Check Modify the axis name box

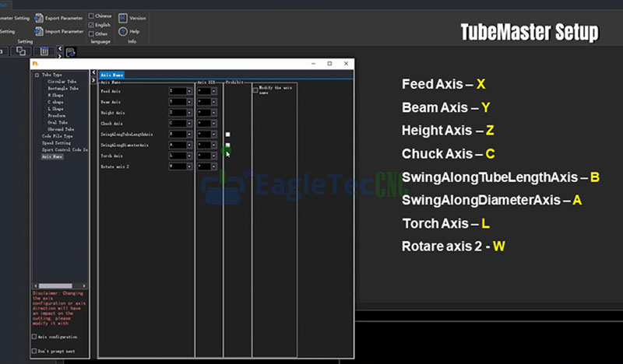pyautogui.click(x=255, y=90)
